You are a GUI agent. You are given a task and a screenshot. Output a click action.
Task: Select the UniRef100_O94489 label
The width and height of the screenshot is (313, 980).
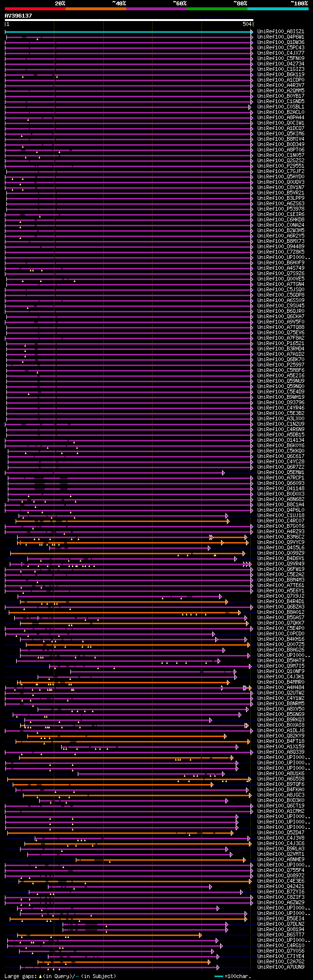tap(281, 247)
